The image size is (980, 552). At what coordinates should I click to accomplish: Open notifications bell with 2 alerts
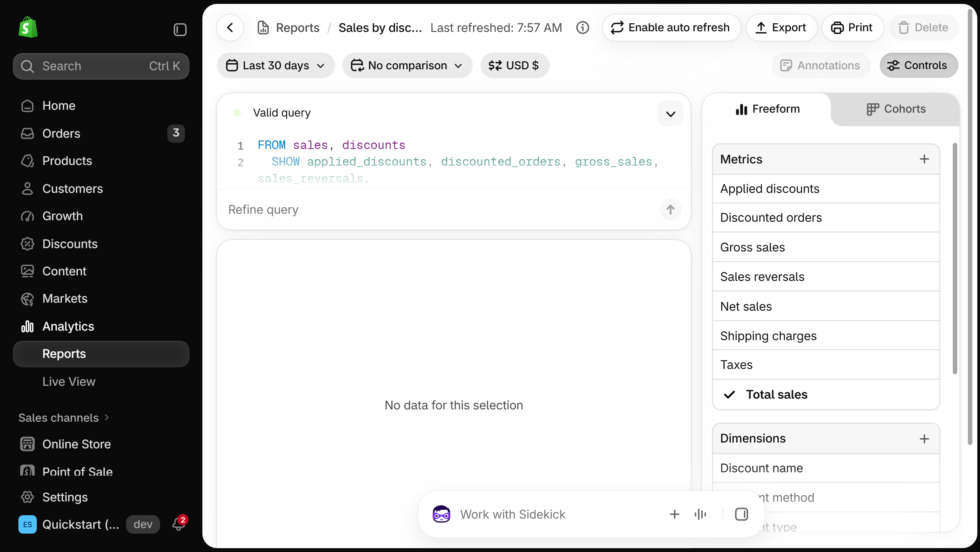click(x=178, y=524)
